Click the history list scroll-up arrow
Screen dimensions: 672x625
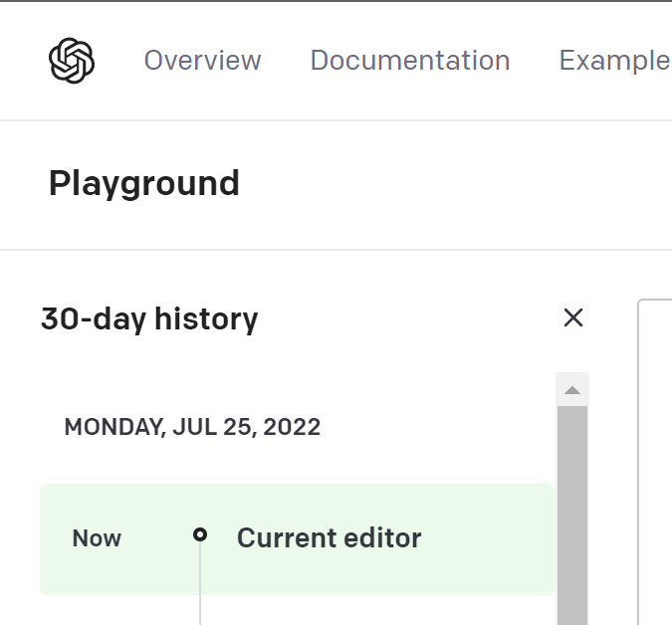pos(572,390)
